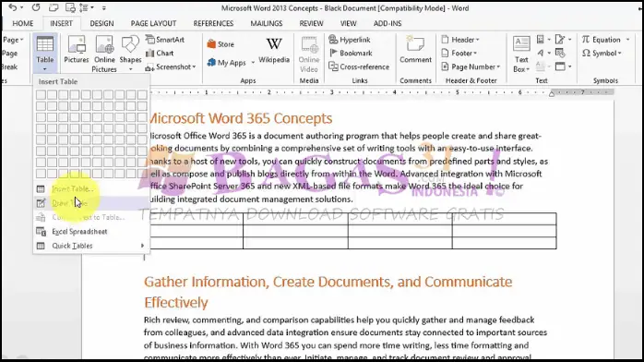Insert Pictures from the ribbon

pos(77,49)
